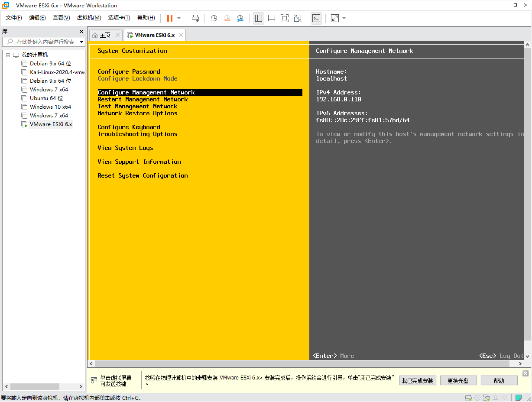Click the Take Snapshot clock icon

click(x=214, y=18)
